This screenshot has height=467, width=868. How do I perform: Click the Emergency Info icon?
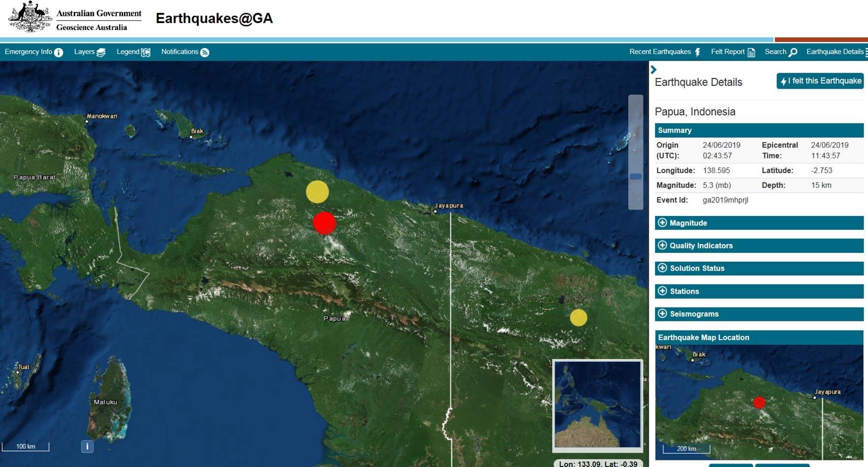click(58, 52)
